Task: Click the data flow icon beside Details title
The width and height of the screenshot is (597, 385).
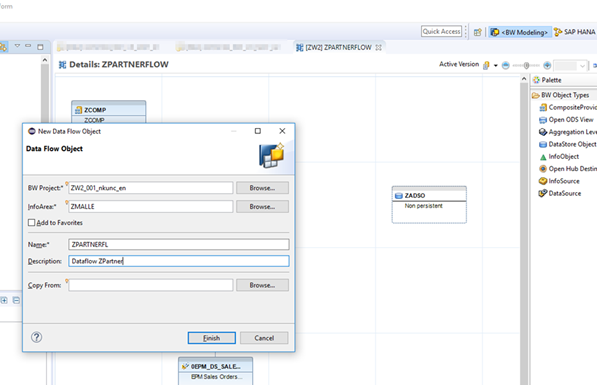Action: click(62, 65)
